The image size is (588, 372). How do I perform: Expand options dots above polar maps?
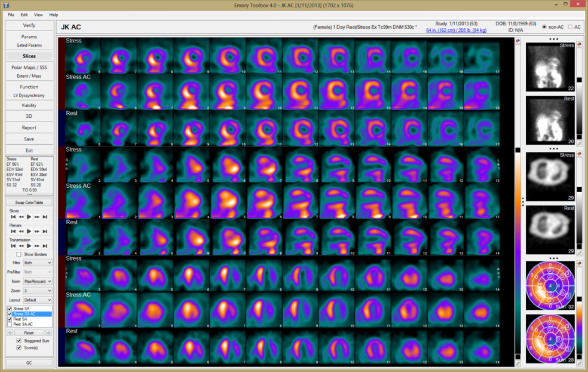tap(553, 258)
